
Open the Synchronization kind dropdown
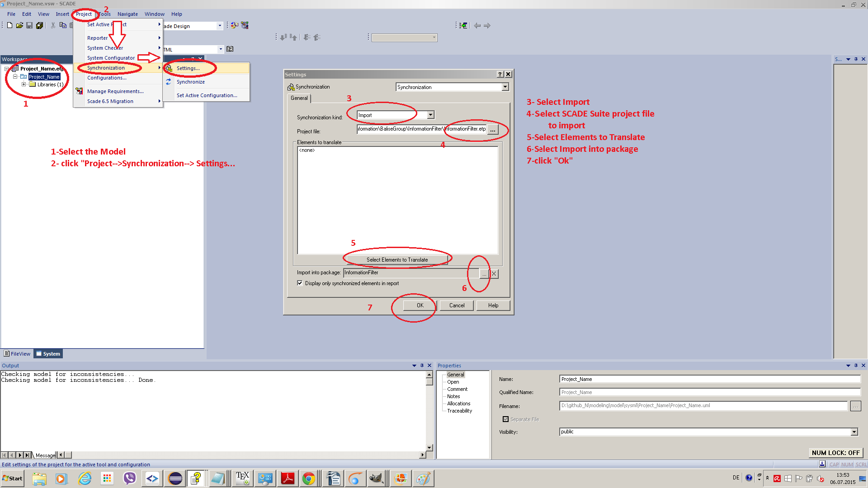click(430, 115)
